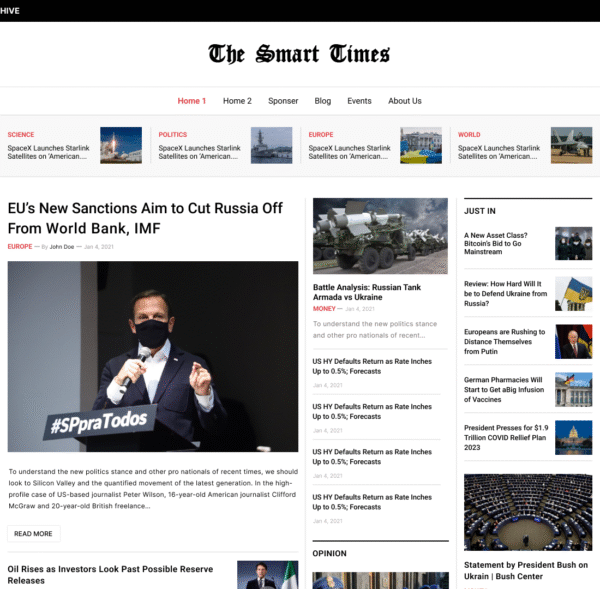Open Oil Rises as Investors article

point(110,574)
